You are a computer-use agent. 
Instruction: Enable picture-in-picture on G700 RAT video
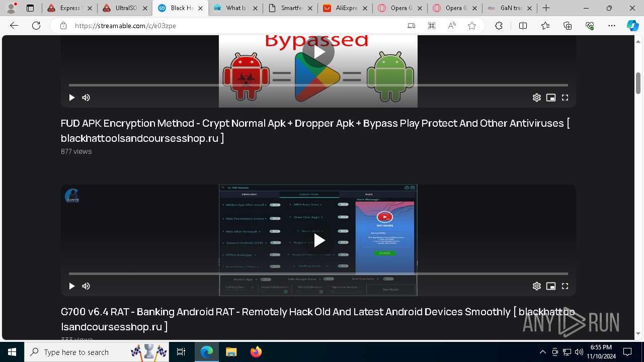coord(551,286)
